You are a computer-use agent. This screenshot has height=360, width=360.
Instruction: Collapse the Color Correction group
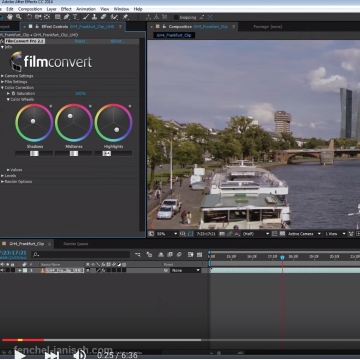(x=2, y=88)
